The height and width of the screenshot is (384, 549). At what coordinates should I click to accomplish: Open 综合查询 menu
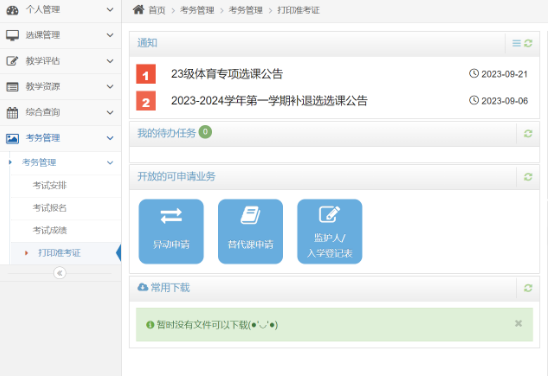tap(61, 112)
